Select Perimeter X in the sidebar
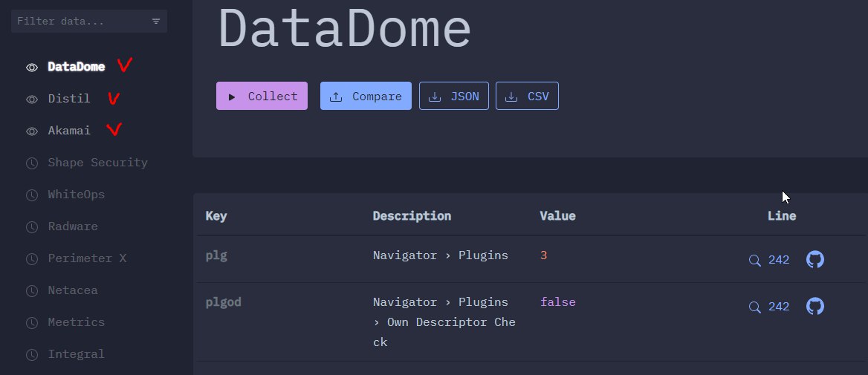868x375 pixels. 87,258
